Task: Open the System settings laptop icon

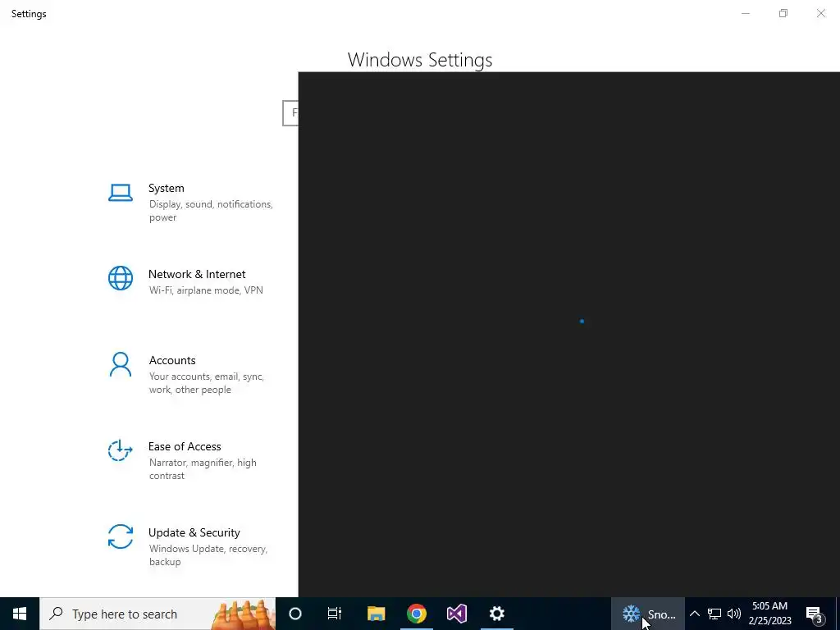Action: [x=121, y=193]
